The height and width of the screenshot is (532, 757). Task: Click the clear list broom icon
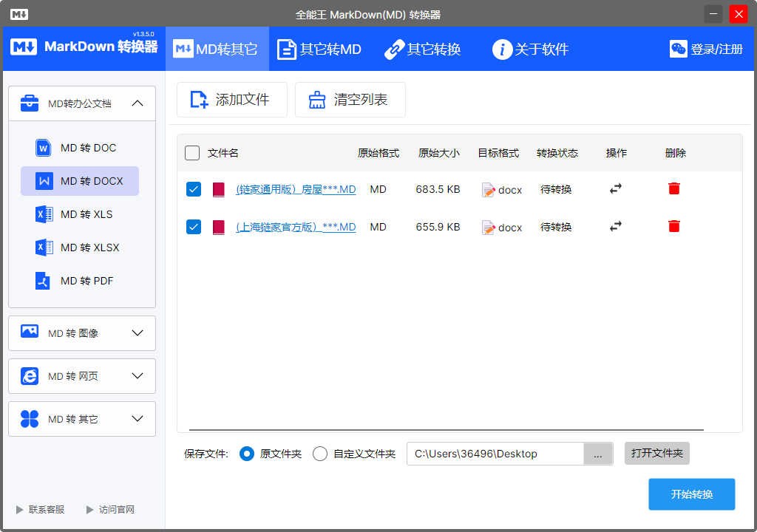point(317,100)
